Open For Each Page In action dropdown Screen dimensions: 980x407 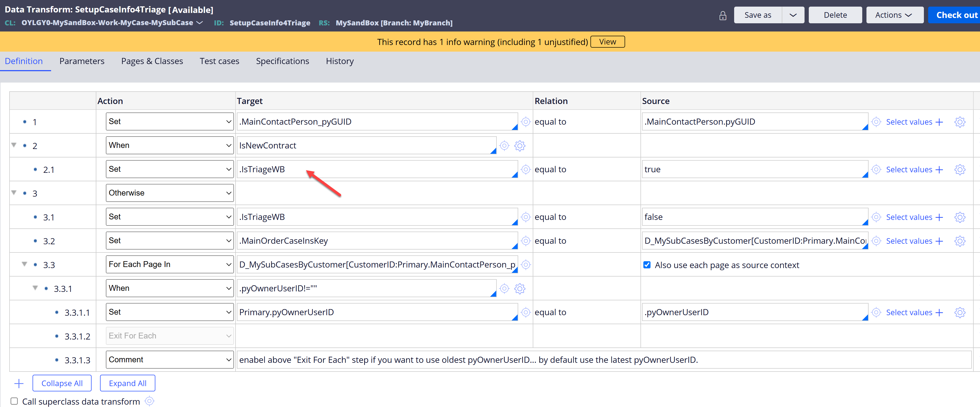click(x=170, y=264)
